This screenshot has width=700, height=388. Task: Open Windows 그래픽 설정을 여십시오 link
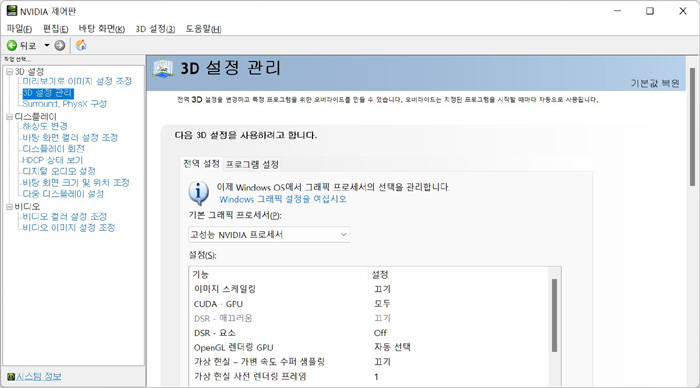tap(283, 199)
